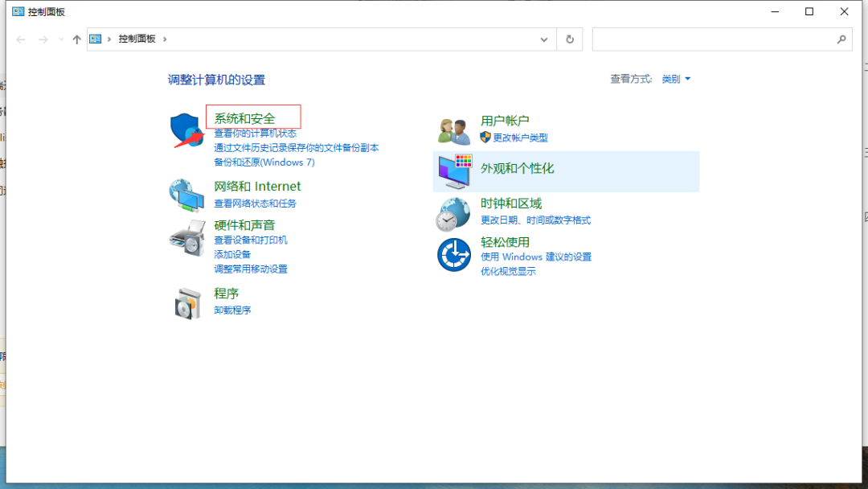Expand the chevron after 控制面板 breadcrumb
Image resolution: width=868 pixels, height=489 pixels.
163,39
